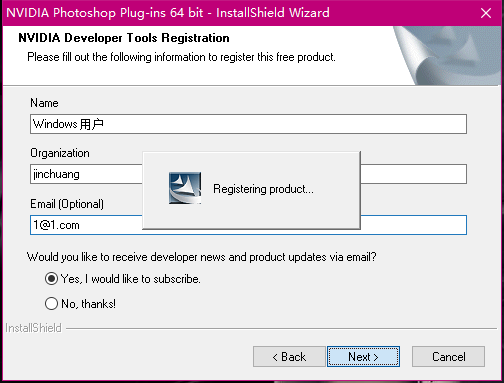
Task: Click the InstallShield icon in the registering popup
Action: [x=185, y=188]
